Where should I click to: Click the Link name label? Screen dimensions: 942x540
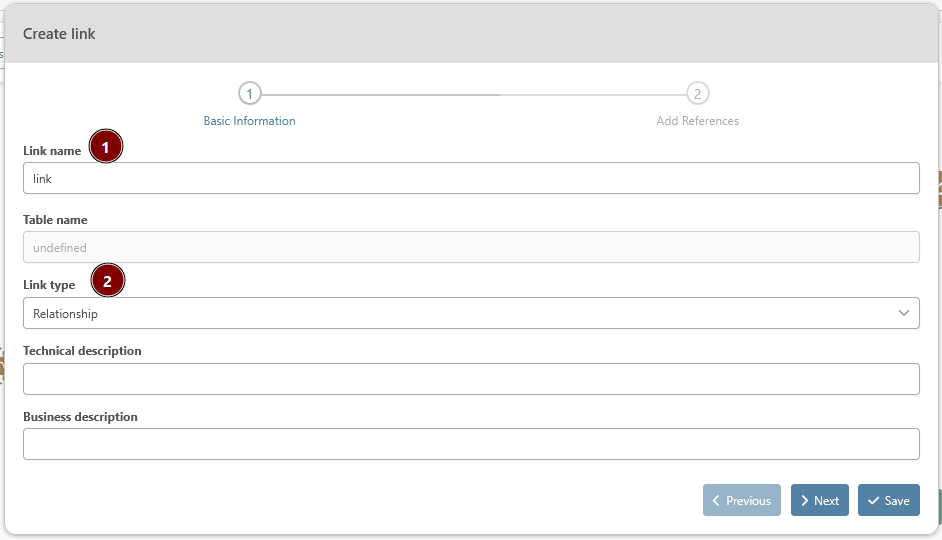click(x=52, y=151)
